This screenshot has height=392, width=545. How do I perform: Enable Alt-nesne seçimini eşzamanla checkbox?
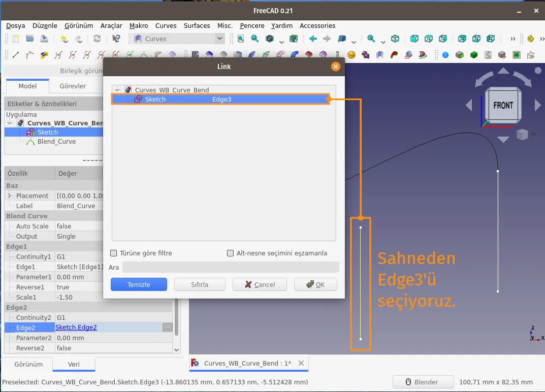point(230,253)
